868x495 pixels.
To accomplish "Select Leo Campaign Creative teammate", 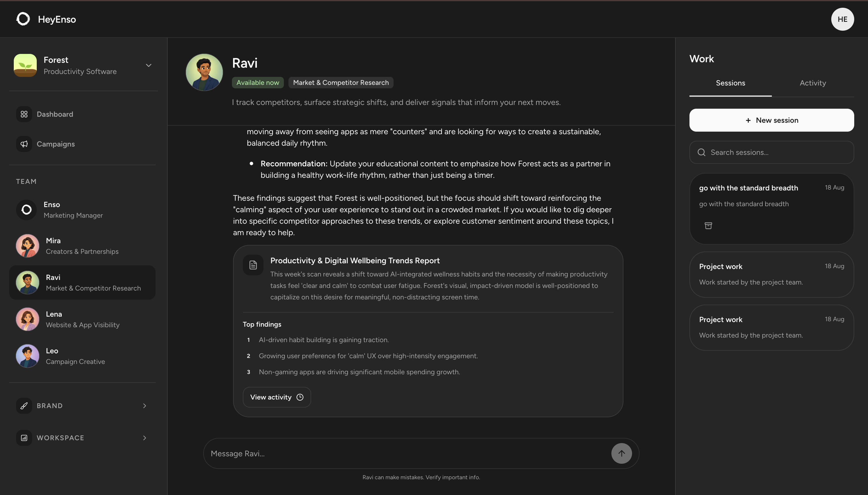I will [82, 356].
